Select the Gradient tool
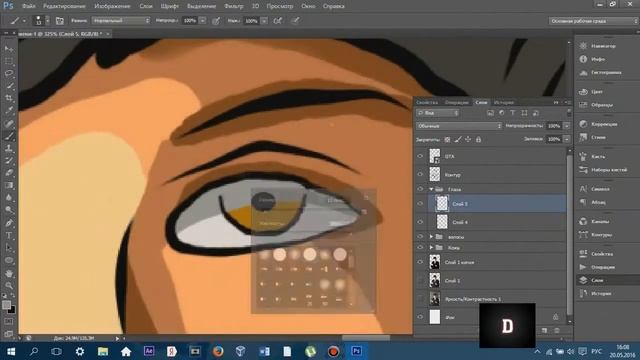Viewport: 640px width, 360px height. point(9,185)
